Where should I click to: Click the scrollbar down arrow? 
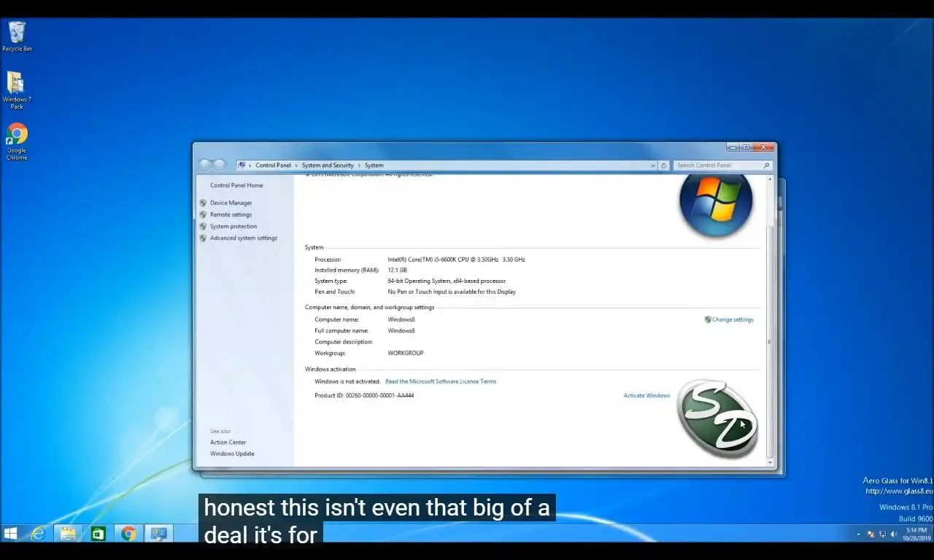coord(770,462)
